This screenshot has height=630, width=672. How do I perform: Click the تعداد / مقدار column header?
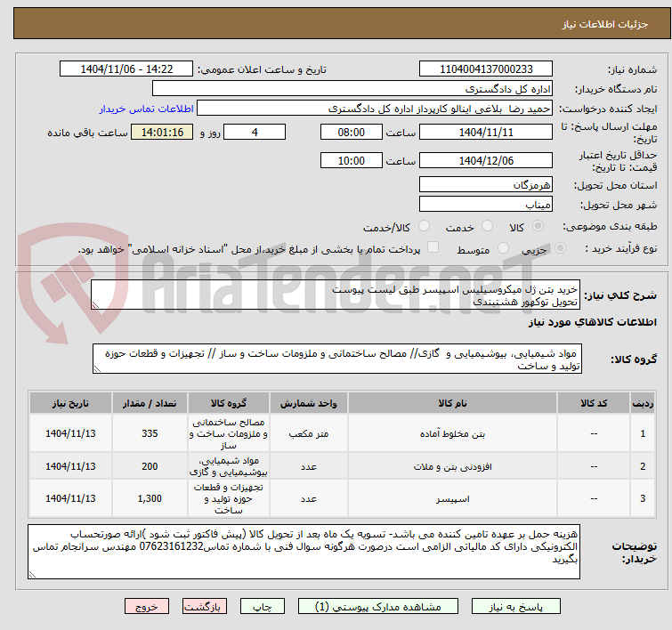coord(150,403)
